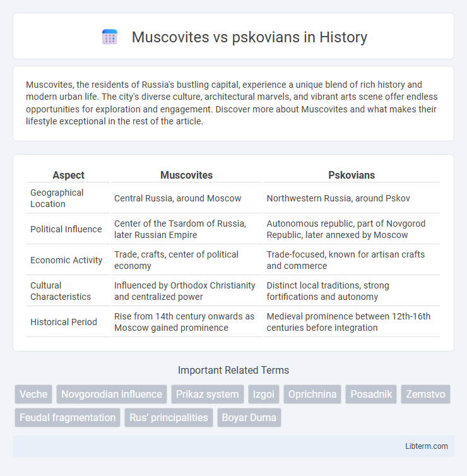Click the Izgoi tag
467x476 pixels.
264,394
